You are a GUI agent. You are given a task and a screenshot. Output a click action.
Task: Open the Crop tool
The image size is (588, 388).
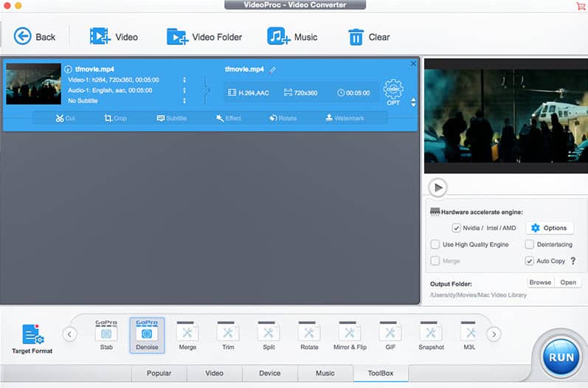tap(116, 119)
